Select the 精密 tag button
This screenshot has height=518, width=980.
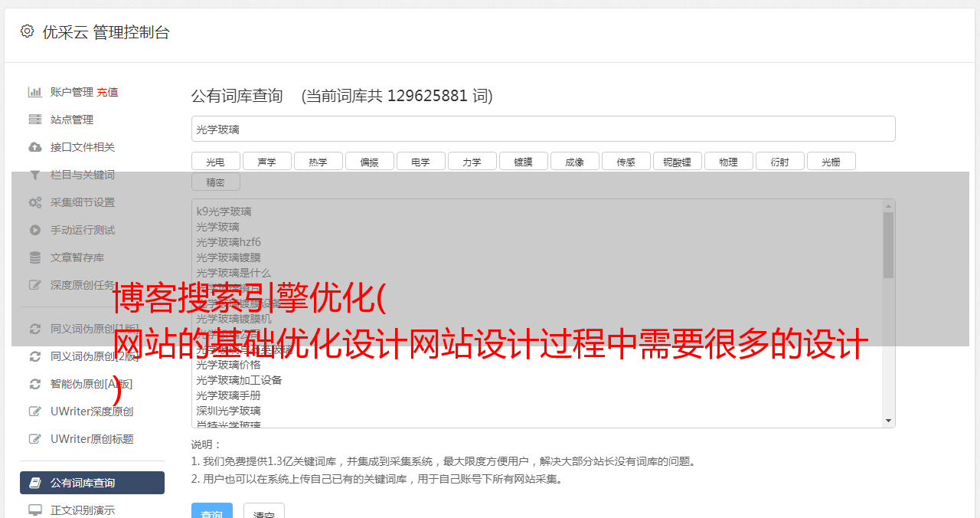point(216,182)
